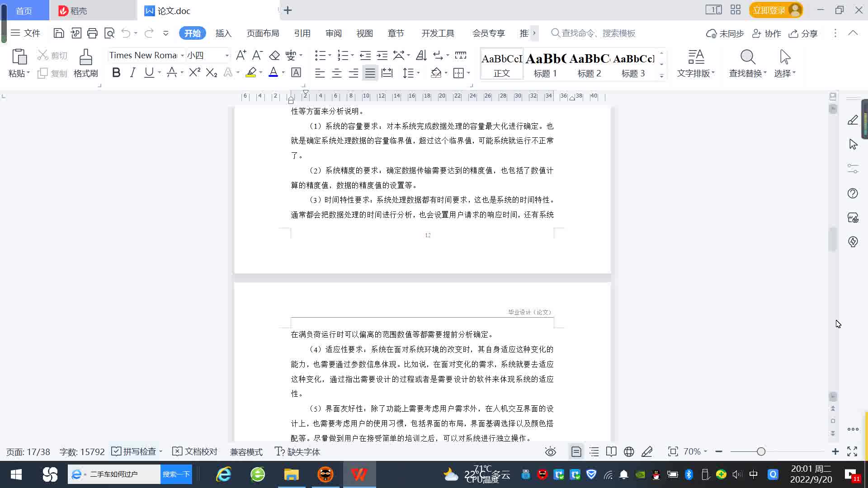Toggle center alignment
The image size is (868, 488).
[x=336, y=73]
